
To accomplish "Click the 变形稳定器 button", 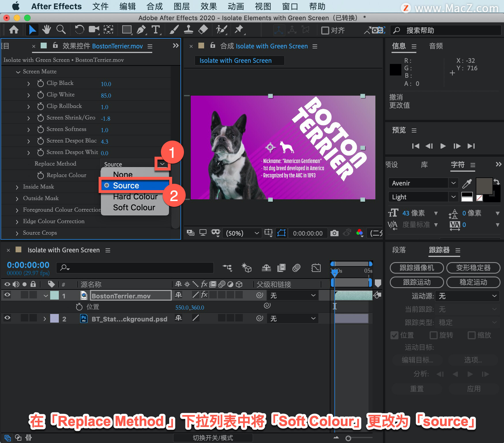I will 473,268.
